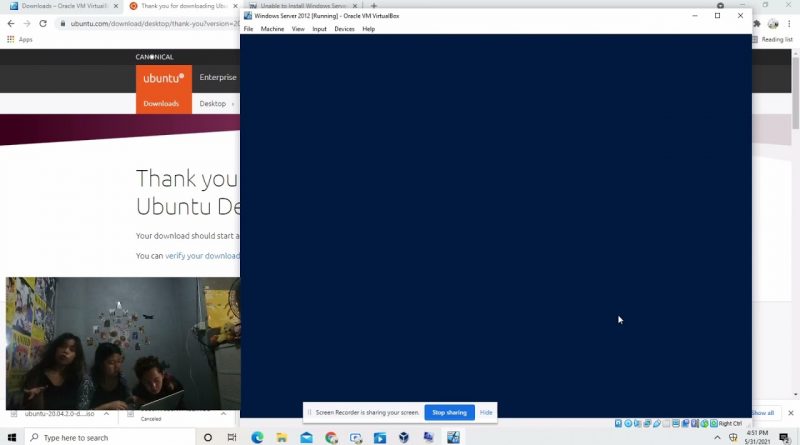
Task: Open Windows Security tray icon
Action: (733, 437)
